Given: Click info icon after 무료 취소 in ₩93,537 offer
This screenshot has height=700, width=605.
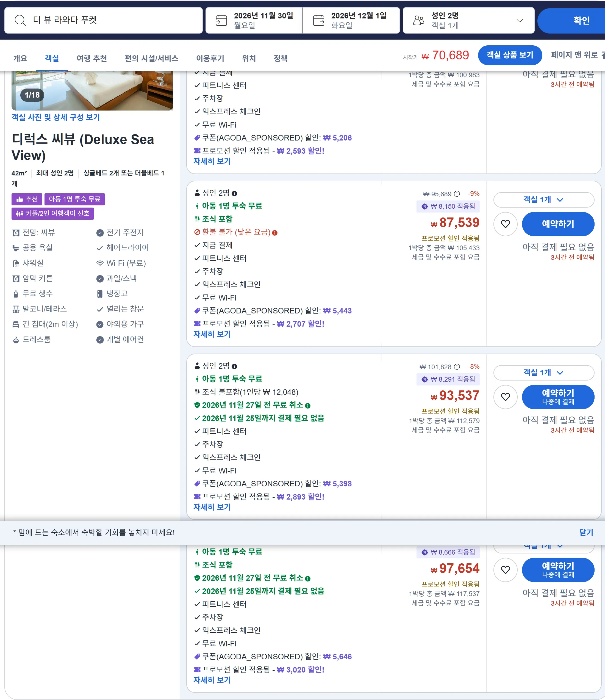Looking at the screenshot, I should [x=307, y=406].
